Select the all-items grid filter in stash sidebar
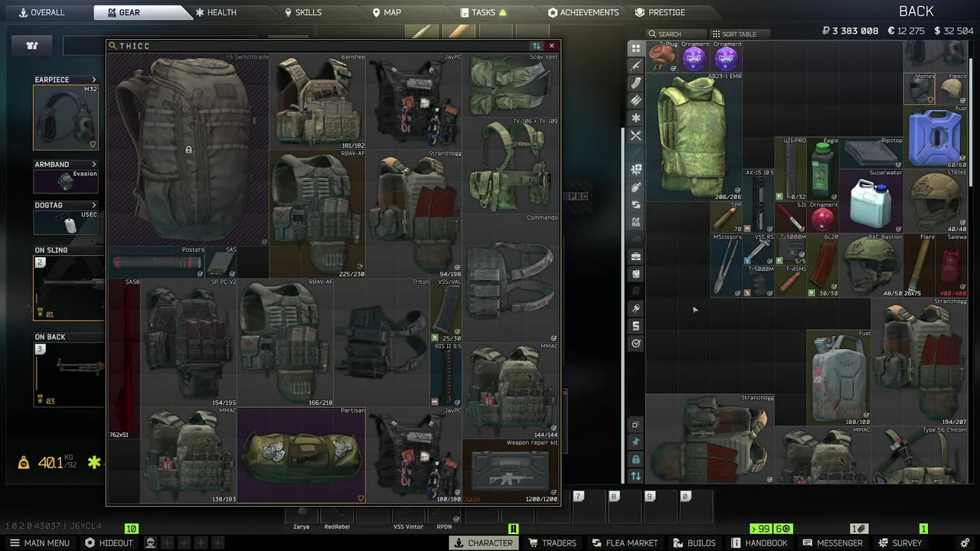 click(x=635, y=48)
